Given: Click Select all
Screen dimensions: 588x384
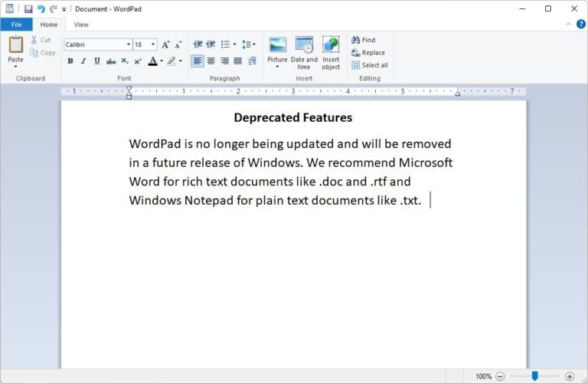Looking at the screenshot, I should coord(370,65).
